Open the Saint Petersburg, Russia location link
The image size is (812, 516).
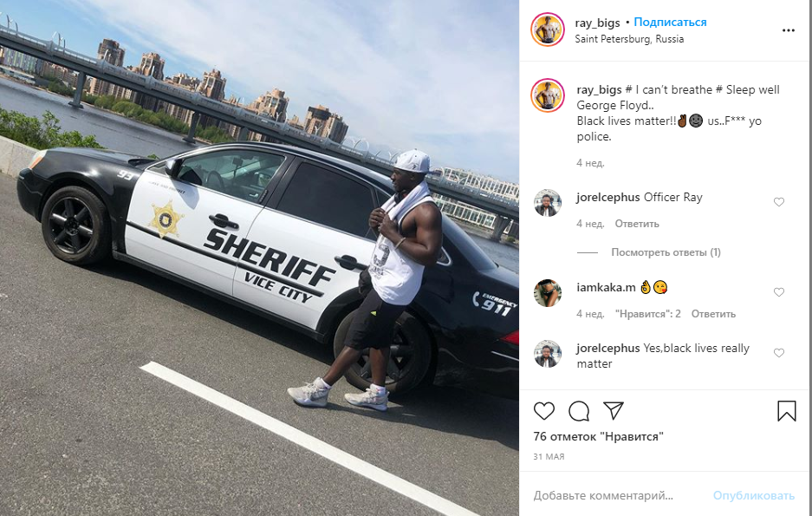(629, 39)
